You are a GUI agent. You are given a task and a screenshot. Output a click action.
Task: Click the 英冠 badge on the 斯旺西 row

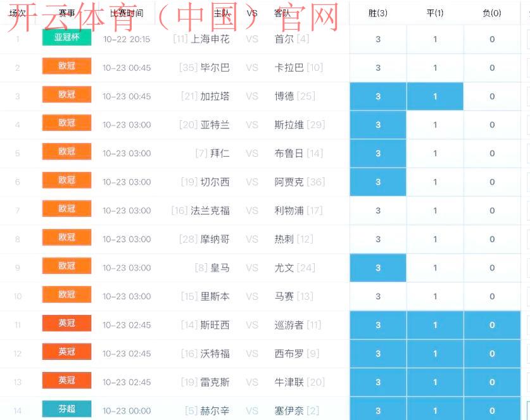pos(66,324)
